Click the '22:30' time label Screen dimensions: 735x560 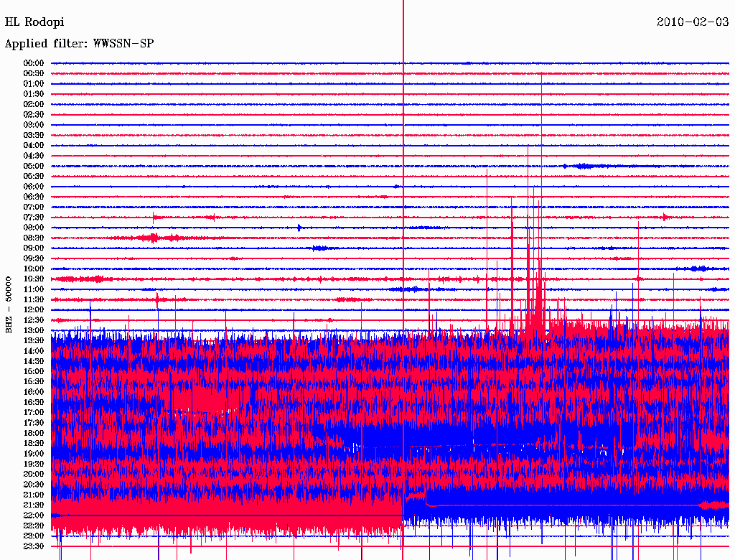(34, 526)
